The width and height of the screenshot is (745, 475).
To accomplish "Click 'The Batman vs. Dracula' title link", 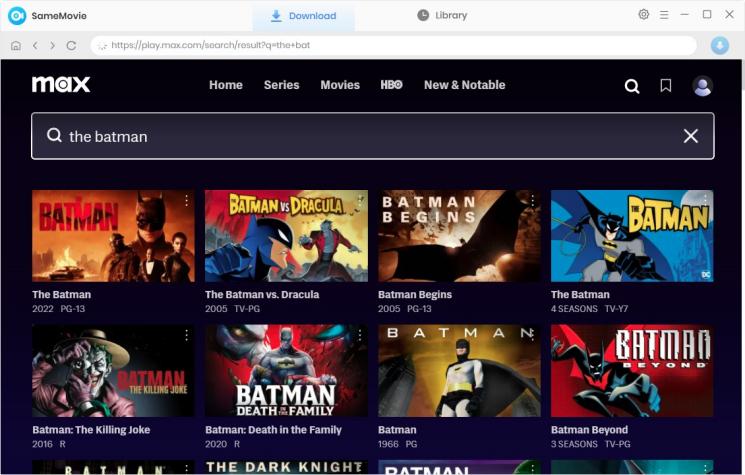I will [x=262, y=294].
